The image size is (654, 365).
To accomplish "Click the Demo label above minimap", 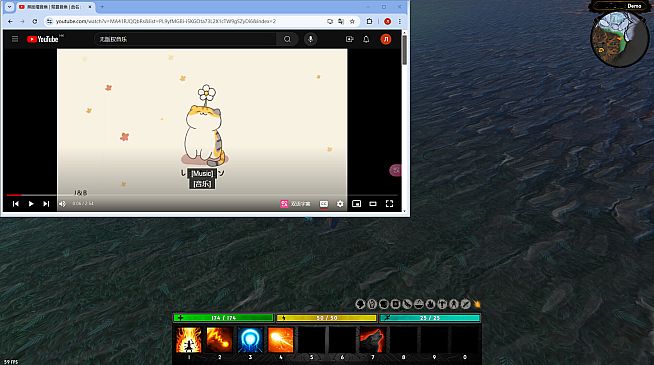I will point(634,6).
